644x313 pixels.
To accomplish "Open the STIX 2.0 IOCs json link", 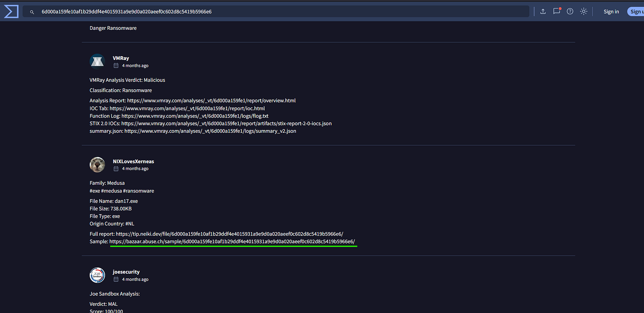I will [x=227, y=124].
